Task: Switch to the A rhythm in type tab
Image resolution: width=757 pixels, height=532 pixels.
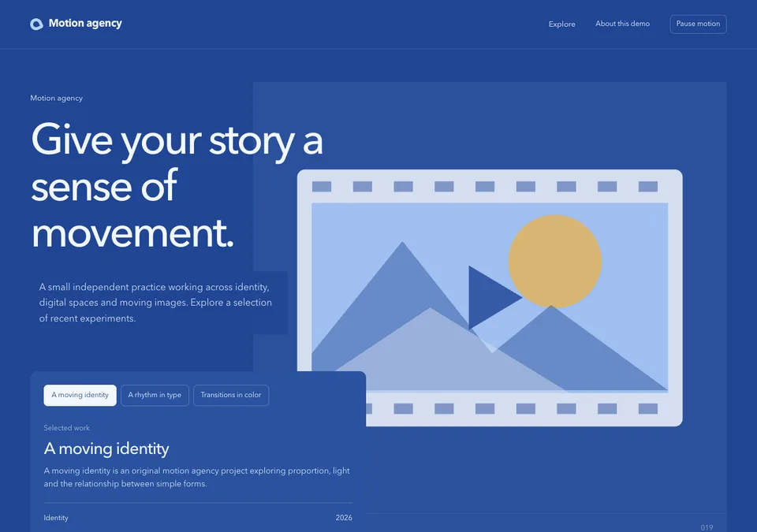Action: (155, 396)
